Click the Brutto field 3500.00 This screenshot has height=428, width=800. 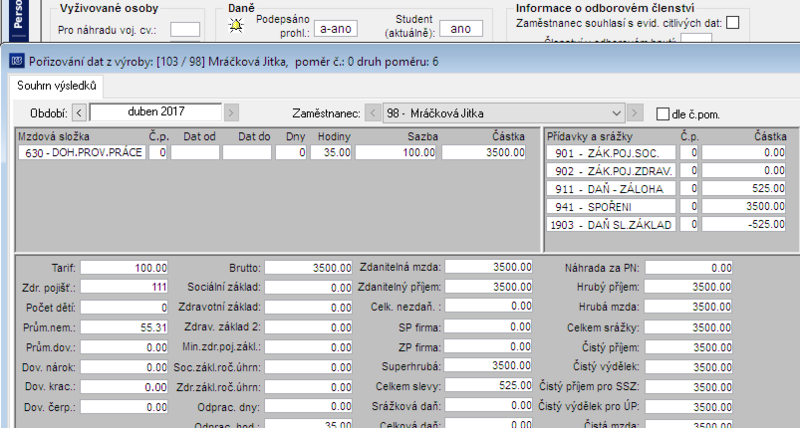pyautogui.click(x=308, y=268)
